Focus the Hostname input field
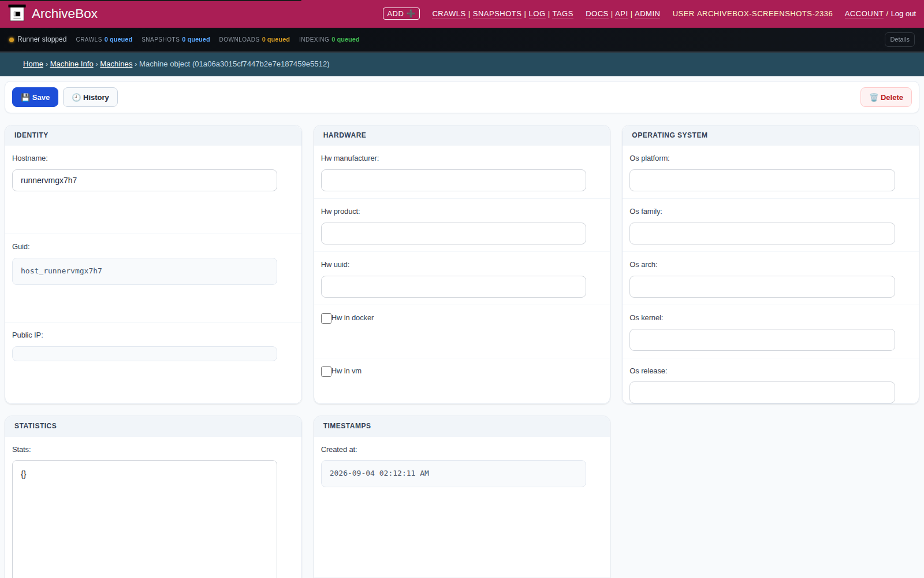The image size is (924, 578). (144, 180)
